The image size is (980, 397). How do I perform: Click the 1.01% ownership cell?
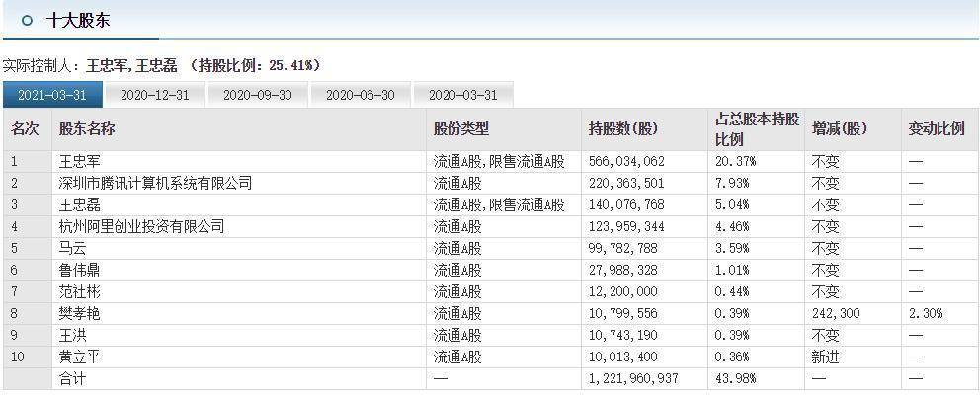(x=732, y=270)
